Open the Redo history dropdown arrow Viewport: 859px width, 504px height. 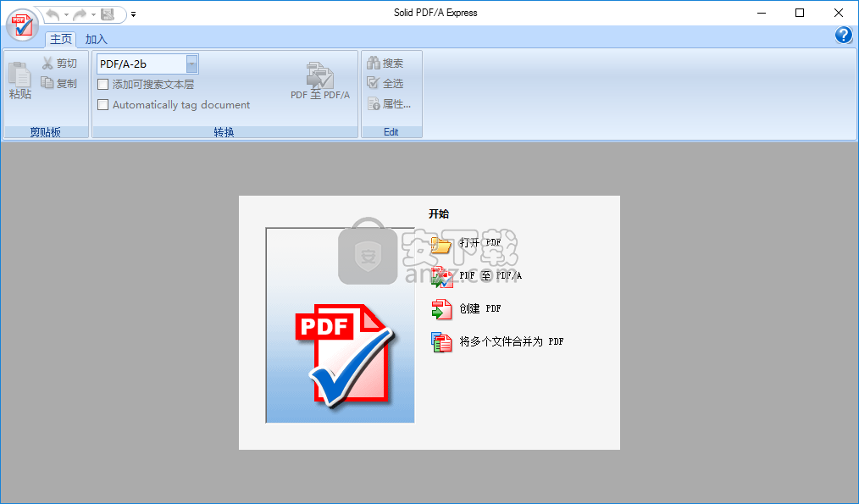[94, 14]
